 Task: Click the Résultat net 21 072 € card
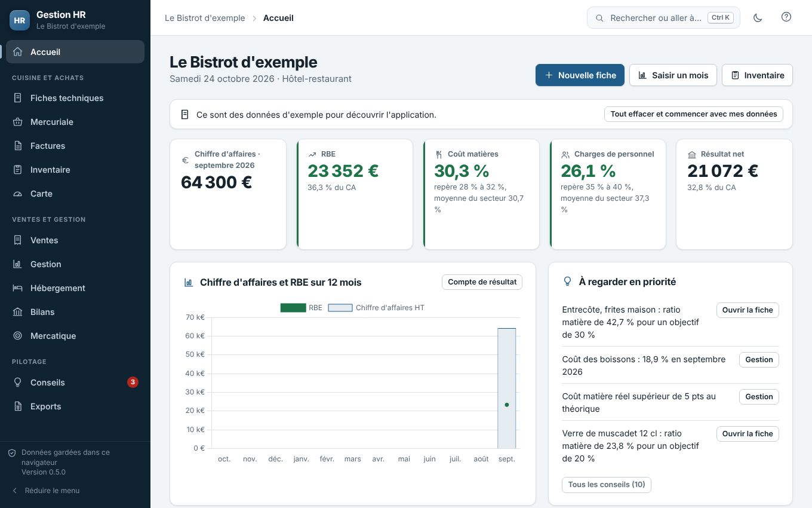point(734,194)
